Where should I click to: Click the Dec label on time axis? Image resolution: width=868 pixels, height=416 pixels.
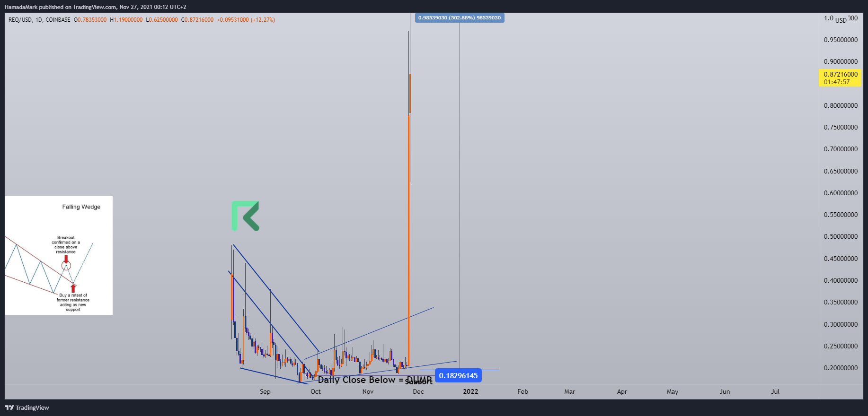tap(418, 391)
